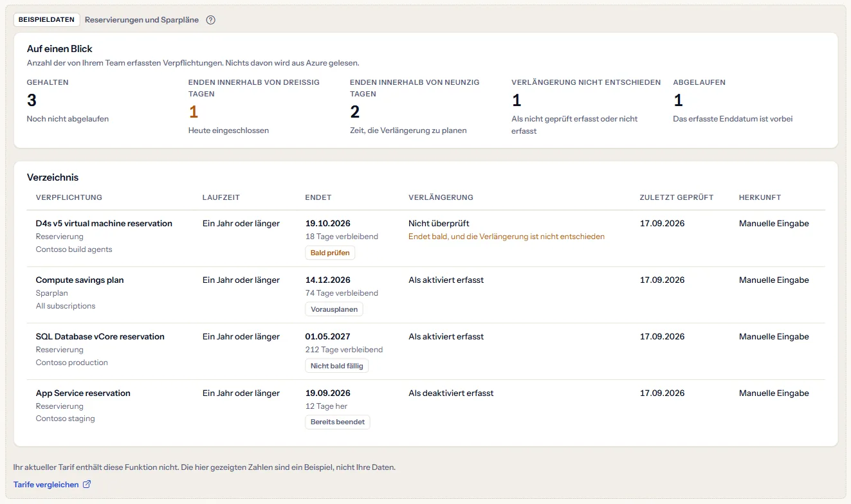Sort by the VERPFLICHTUNG column header
851x504 pixels.
coord(69,197)
